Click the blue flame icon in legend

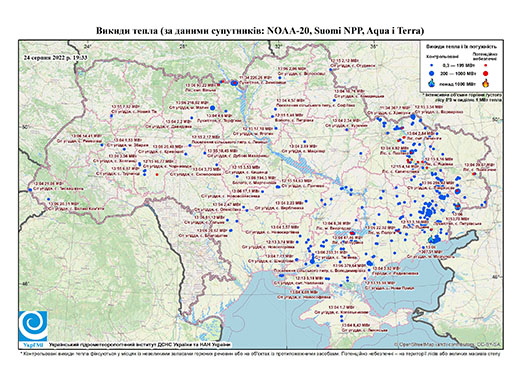[432, 83]
